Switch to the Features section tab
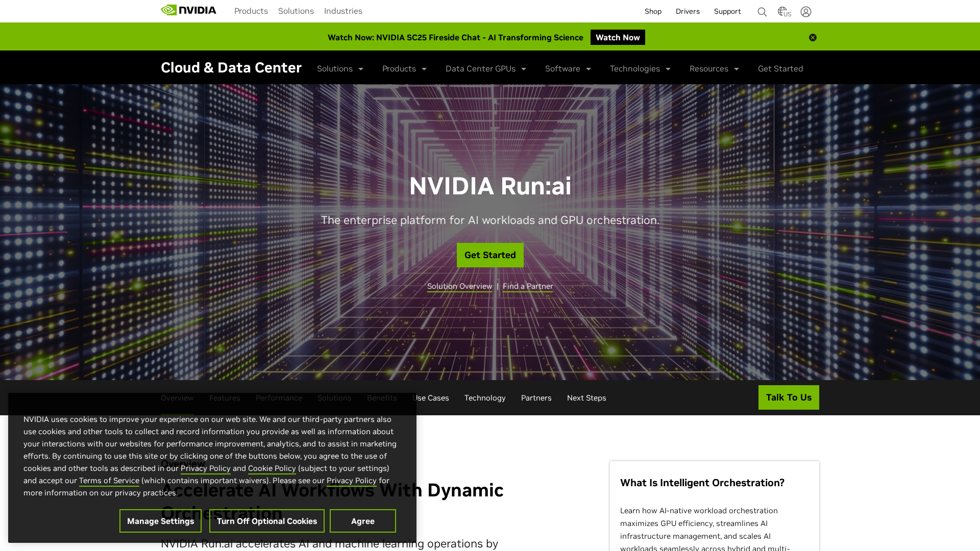Viewport: 980px width, 551px height. (x=225, y=397)
